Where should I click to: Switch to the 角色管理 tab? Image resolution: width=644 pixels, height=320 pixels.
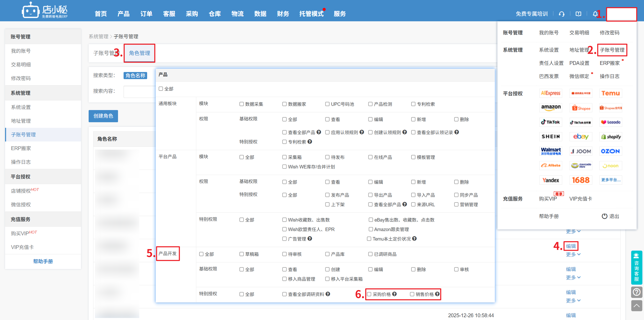click(140, 53)
